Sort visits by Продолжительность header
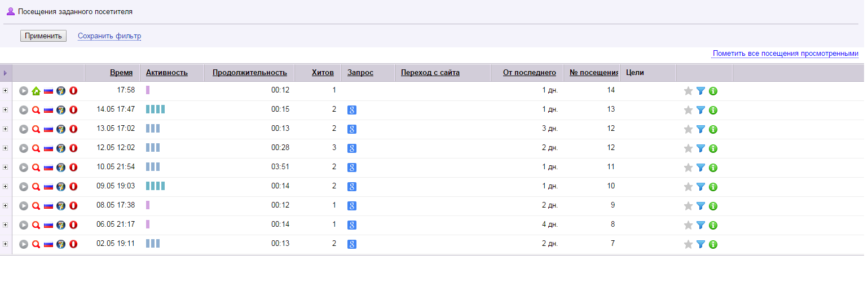Screen dimensions: 868x295 coord(249,73)
